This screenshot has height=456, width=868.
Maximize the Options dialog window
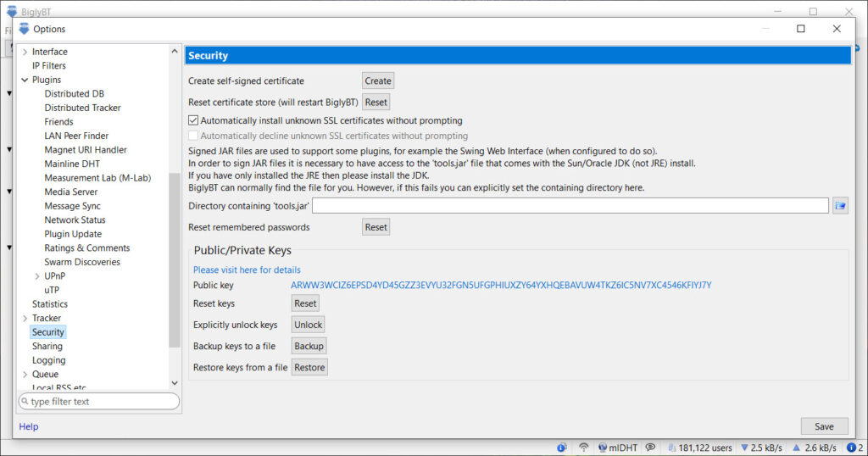800,29
